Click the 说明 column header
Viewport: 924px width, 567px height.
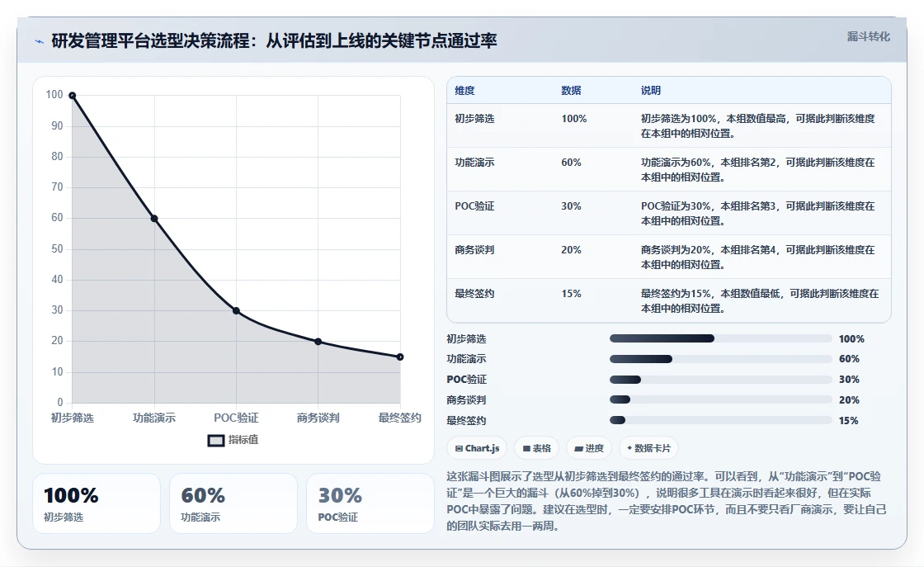(651, 90)
